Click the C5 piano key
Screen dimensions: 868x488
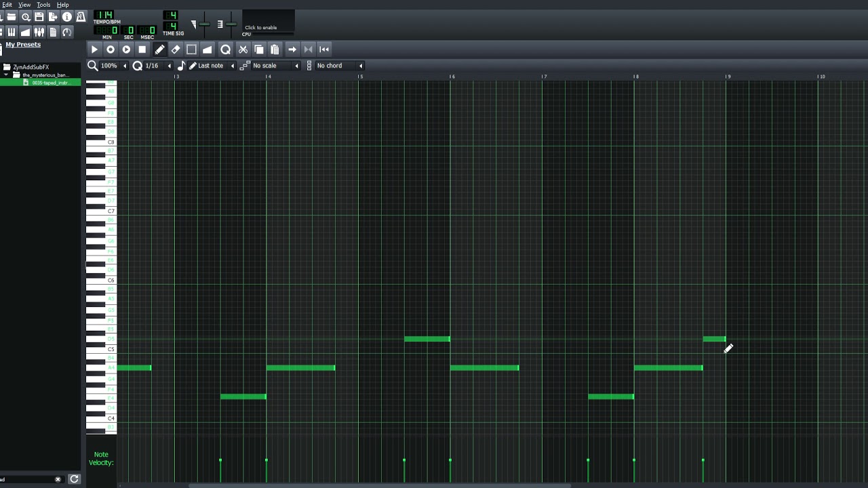click(x=102, y=349)
